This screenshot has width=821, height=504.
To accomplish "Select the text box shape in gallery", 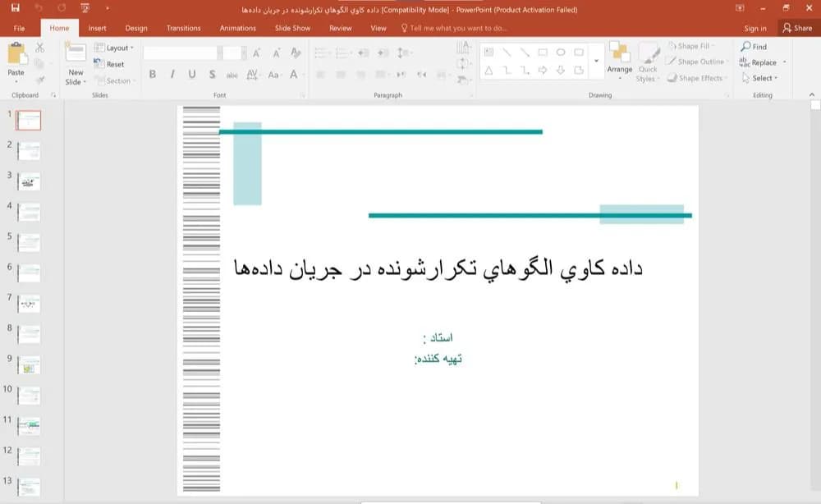I will click(x=488, y=53).
